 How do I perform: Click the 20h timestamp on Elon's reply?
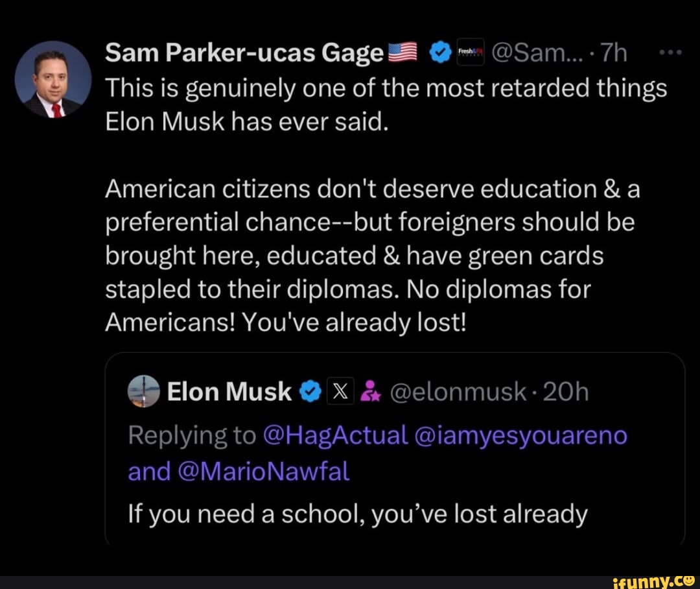[x=566, y=391]
